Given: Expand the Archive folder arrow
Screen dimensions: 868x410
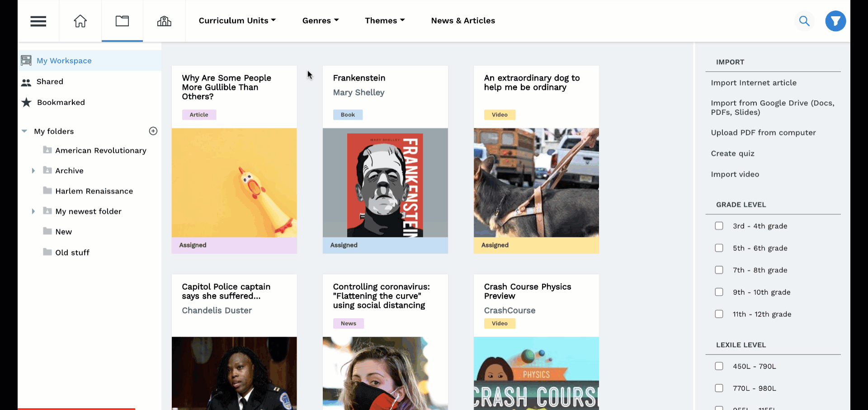Looking at the screenshot, I should (x=33, y=170).
